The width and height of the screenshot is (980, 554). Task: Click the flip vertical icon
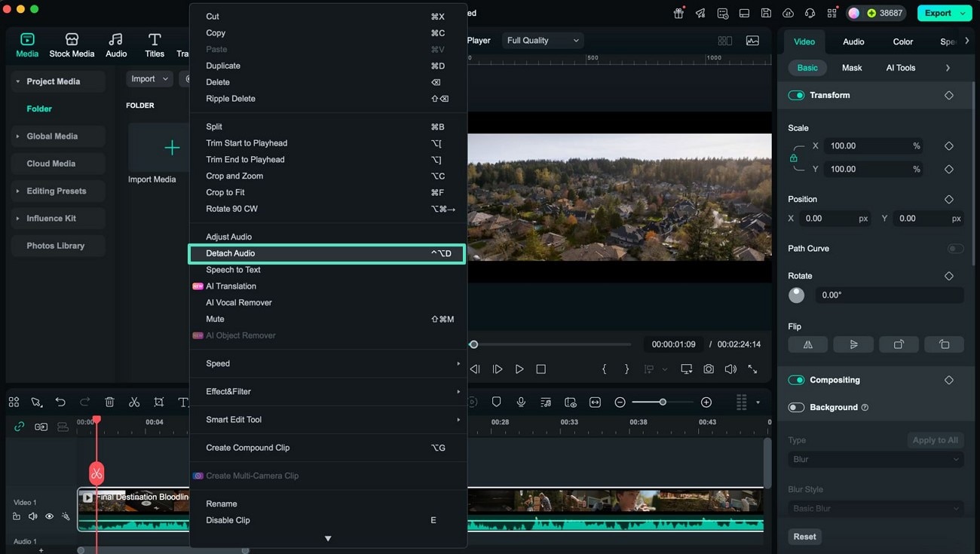(x=853, y=344)
